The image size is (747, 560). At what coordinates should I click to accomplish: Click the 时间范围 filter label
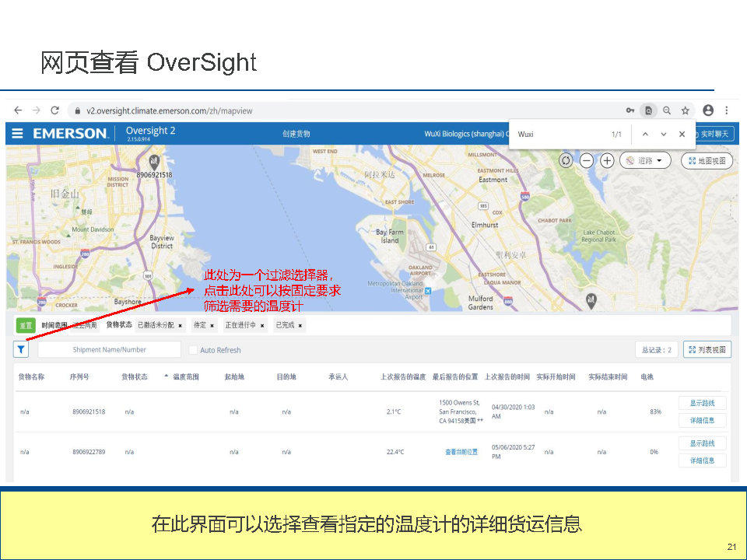click(54, 325)
